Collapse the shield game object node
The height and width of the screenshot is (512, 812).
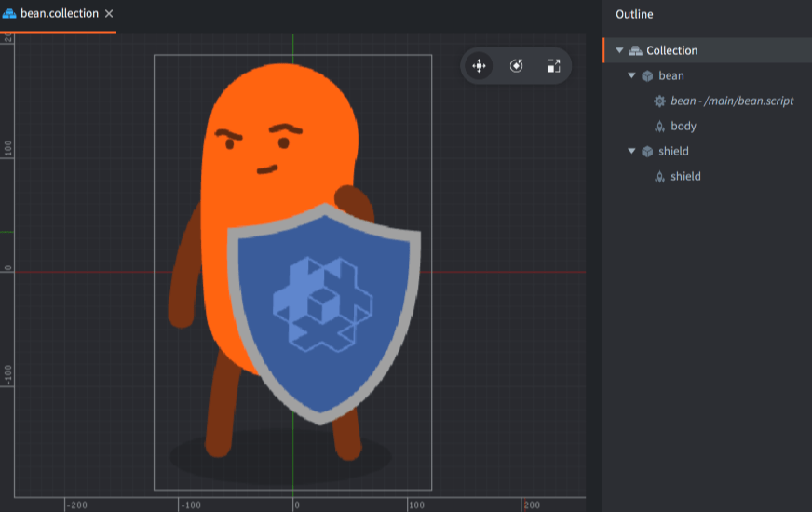(632, 151)
